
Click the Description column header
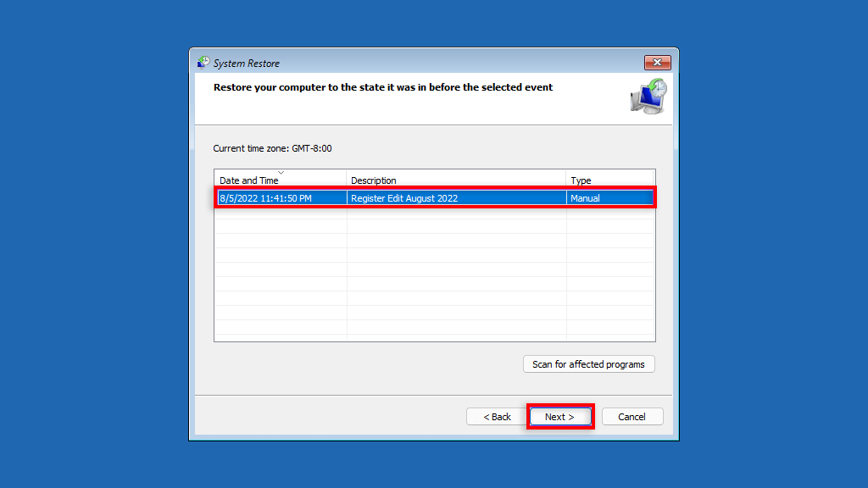click(373, 180)
